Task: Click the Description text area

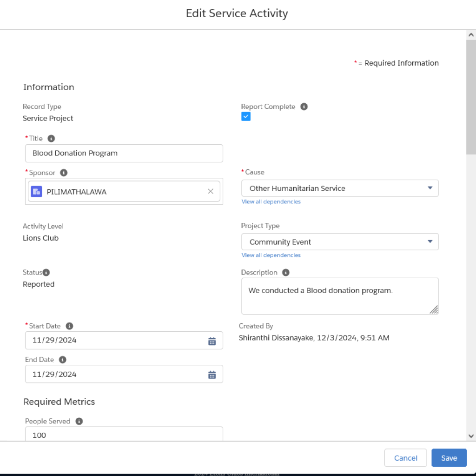Action: (x=340, y=296)
